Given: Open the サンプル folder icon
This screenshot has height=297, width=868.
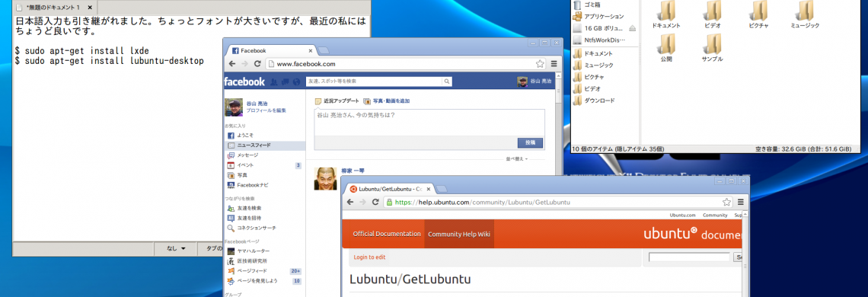Looking at the screenshot, I should [x=712, y=45].
